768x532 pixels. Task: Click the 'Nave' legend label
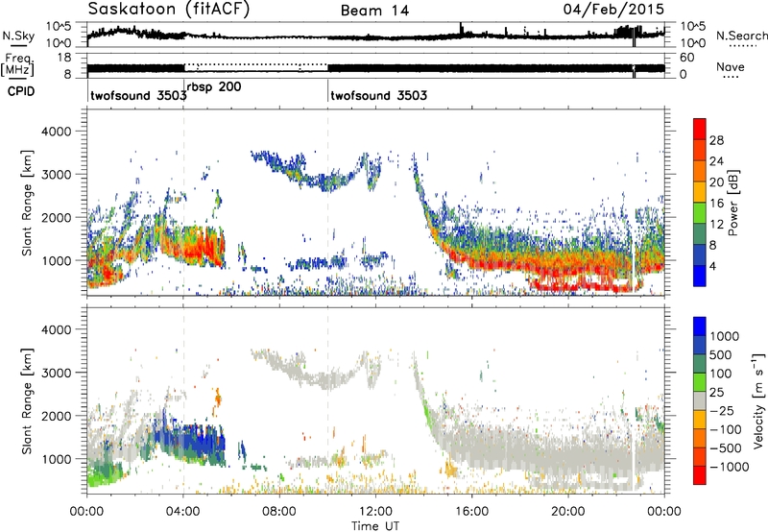[731, 66]
